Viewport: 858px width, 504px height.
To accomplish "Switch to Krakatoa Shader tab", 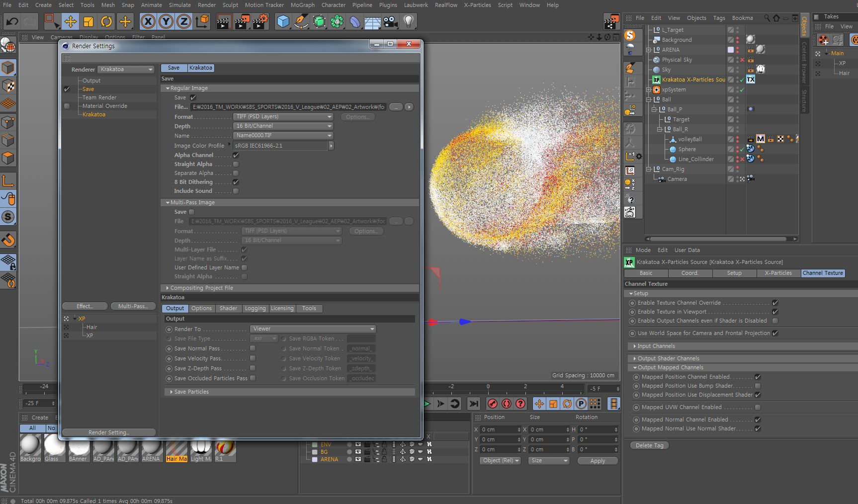I will [228, 308].
